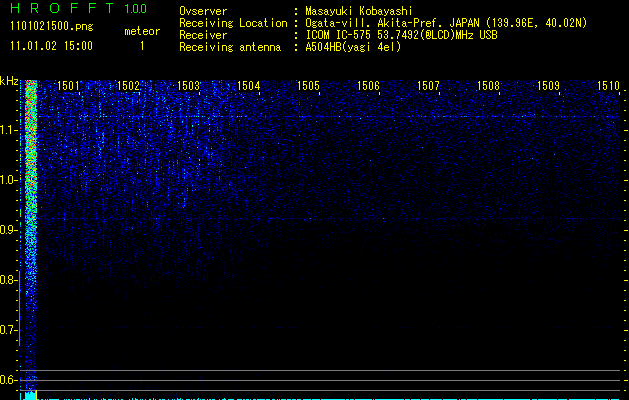Click the timestamp 11.01.02 15:00
This screenshot has width=629, height=400.
(51, 46)
